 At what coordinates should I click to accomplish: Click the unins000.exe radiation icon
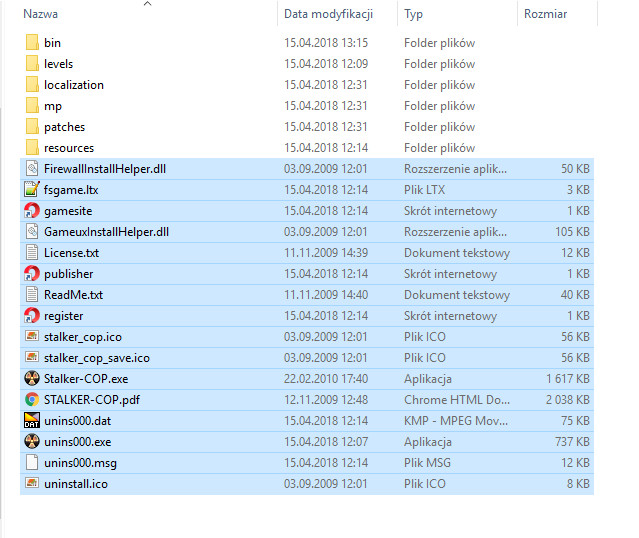tap(32, 442)
